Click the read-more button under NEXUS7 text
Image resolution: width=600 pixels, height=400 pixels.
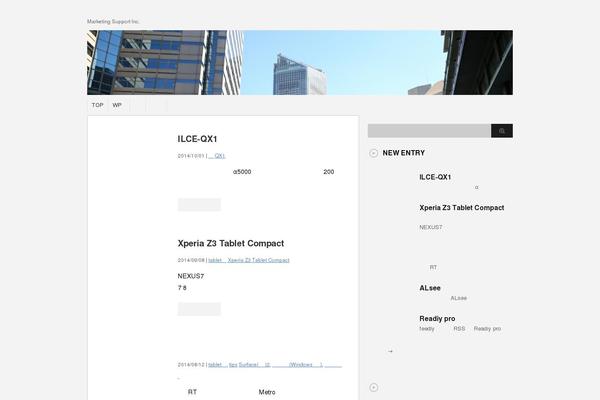199,309
